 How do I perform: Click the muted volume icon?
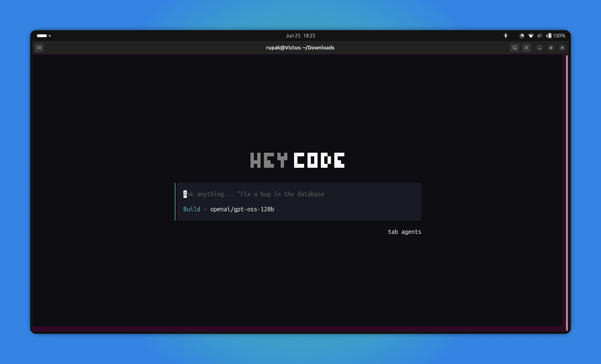click(540, 36)
